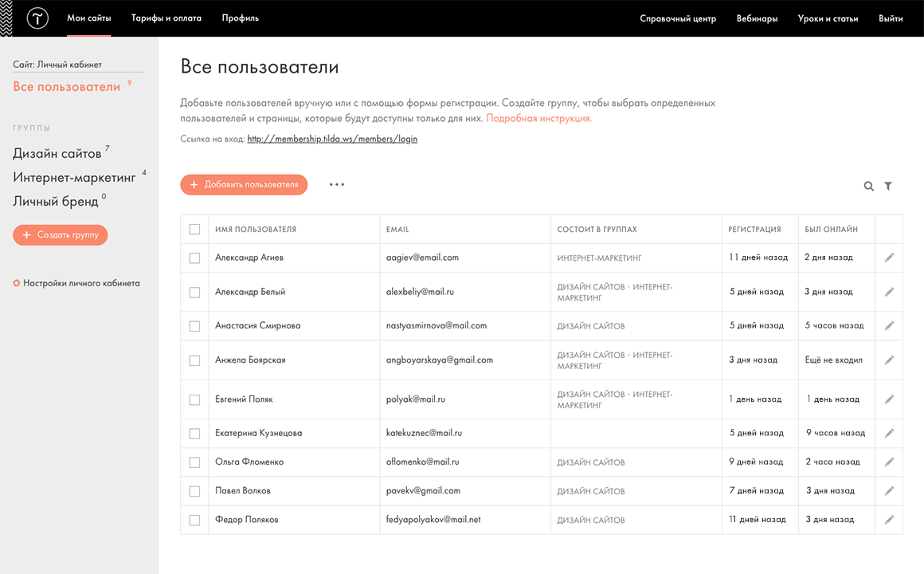Click pencil icon for Анастасия Смирнова
The height and width of the screenshot is (574, 924).
tap(889, 325)
